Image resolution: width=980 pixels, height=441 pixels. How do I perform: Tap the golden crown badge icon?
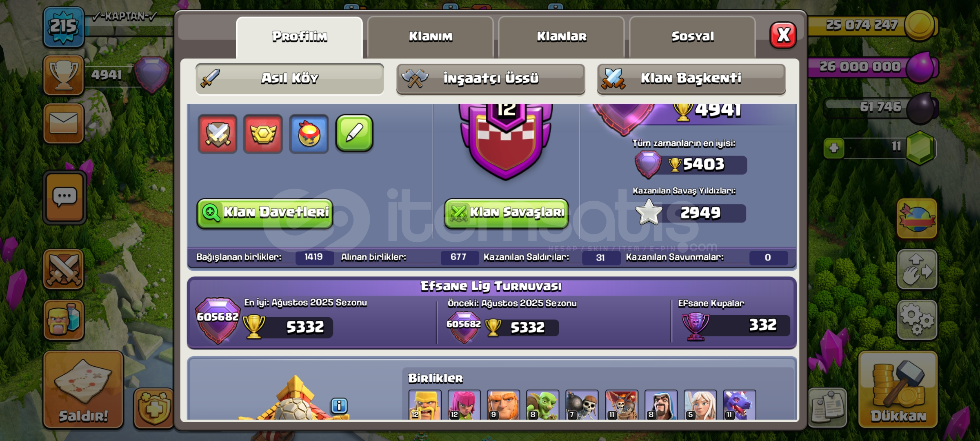(263, 134)
